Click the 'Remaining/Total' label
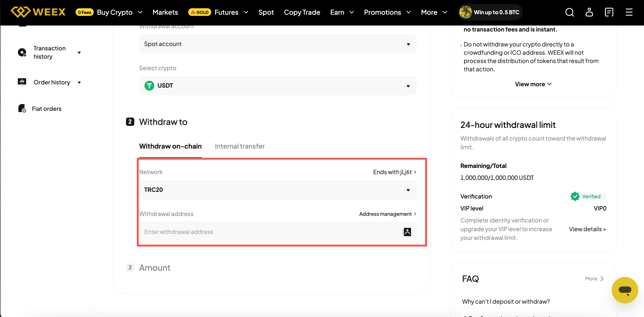 coord(483,166)
